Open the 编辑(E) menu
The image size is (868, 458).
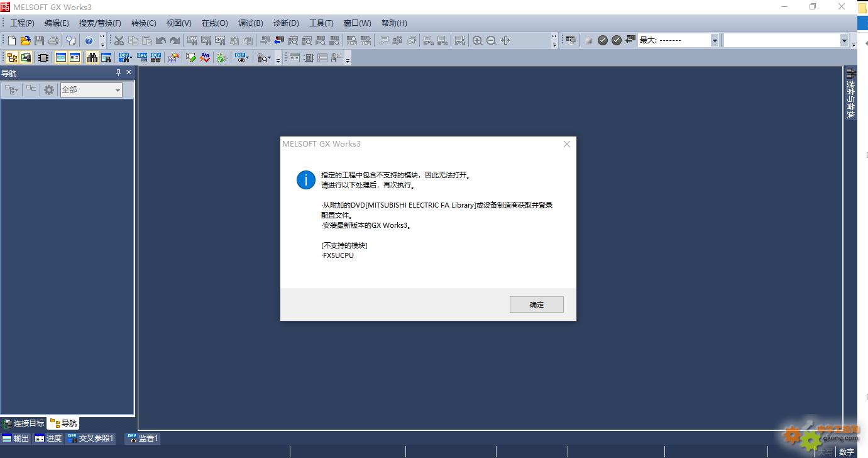[57, 23]
